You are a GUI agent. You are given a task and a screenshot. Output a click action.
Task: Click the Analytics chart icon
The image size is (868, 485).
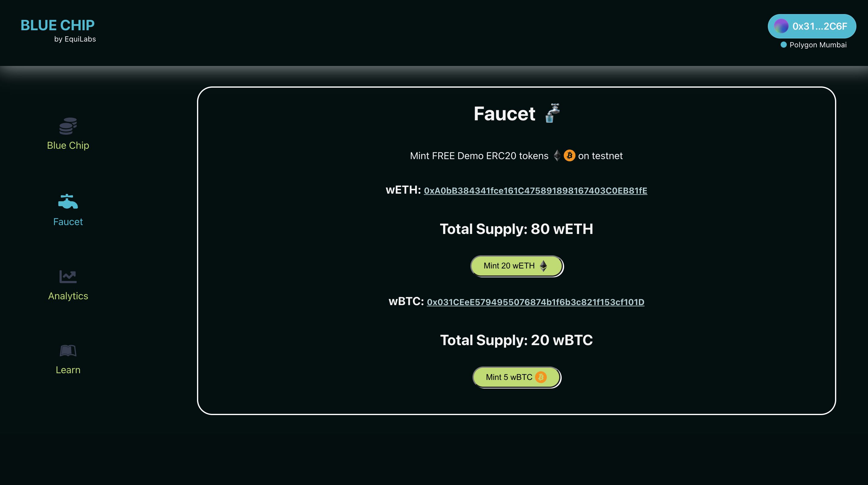coord(67,276)
